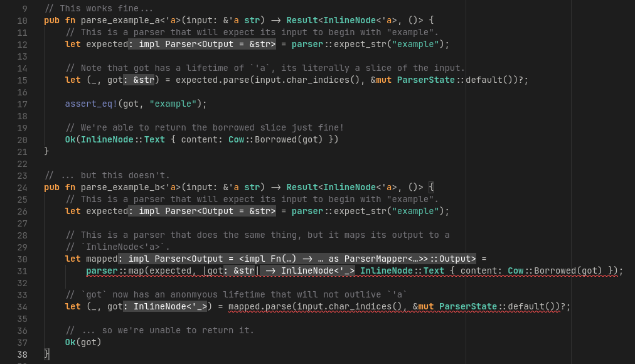This screenshot has width=635, height=364.
Task: Click "expected.parse" on line 15
Action: 213,80
